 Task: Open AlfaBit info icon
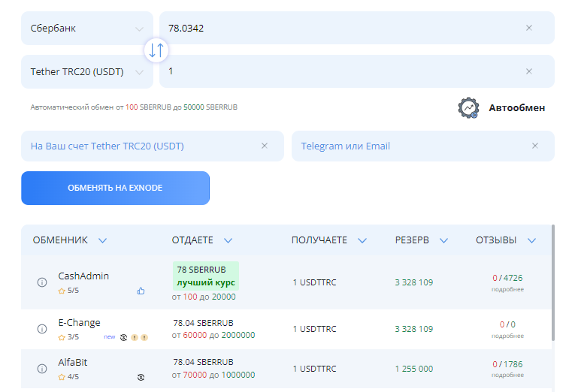coord(42,368)
